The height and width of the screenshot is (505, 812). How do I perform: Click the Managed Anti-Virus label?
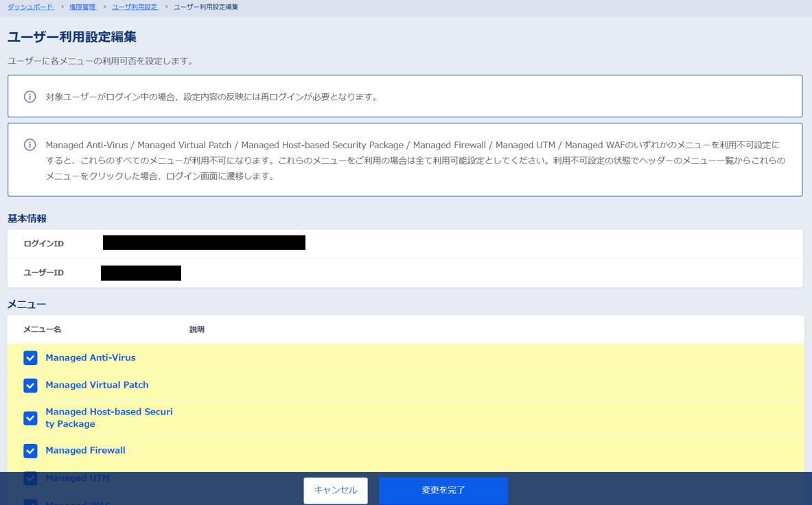pyautogui.click(x=91, y=357)
